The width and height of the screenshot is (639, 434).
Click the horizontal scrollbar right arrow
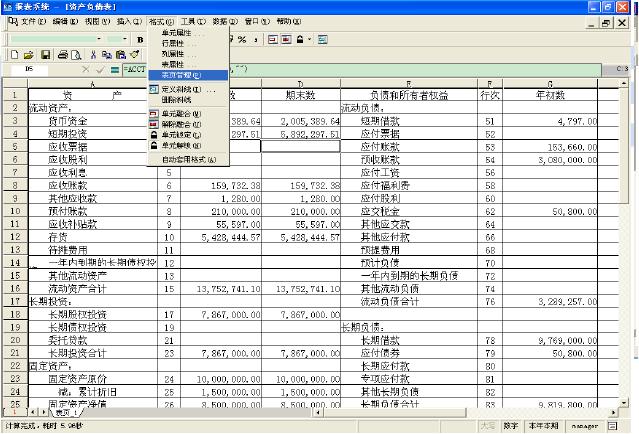pos(614,412)
